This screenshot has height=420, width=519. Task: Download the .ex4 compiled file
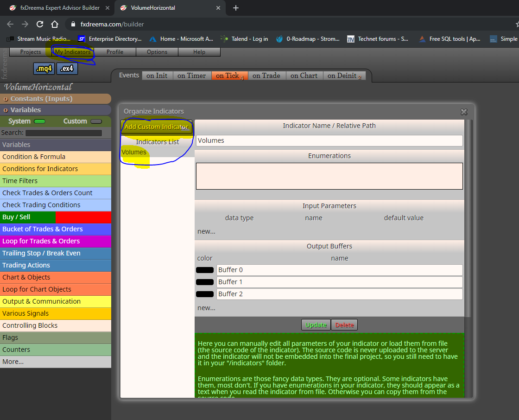[67, 69]
